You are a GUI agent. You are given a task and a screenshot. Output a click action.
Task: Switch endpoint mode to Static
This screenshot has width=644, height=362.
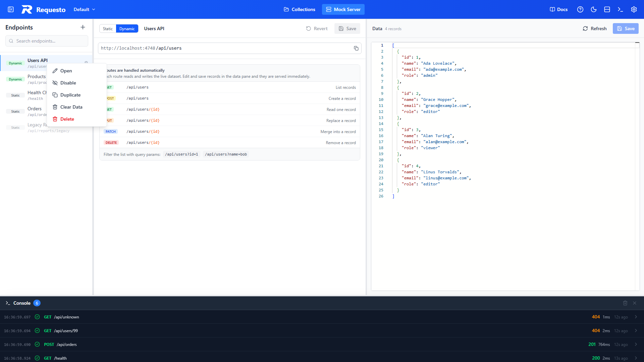[108, 28]
